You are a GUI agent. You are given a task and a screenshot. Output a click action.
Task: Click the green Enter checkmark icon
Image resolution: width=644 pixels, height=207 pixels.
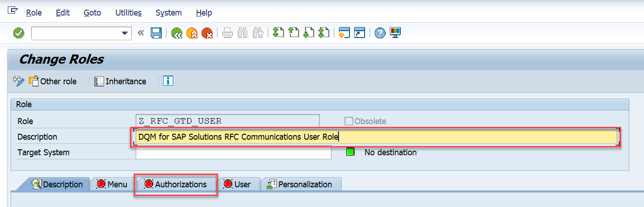[x=19, y=33]
